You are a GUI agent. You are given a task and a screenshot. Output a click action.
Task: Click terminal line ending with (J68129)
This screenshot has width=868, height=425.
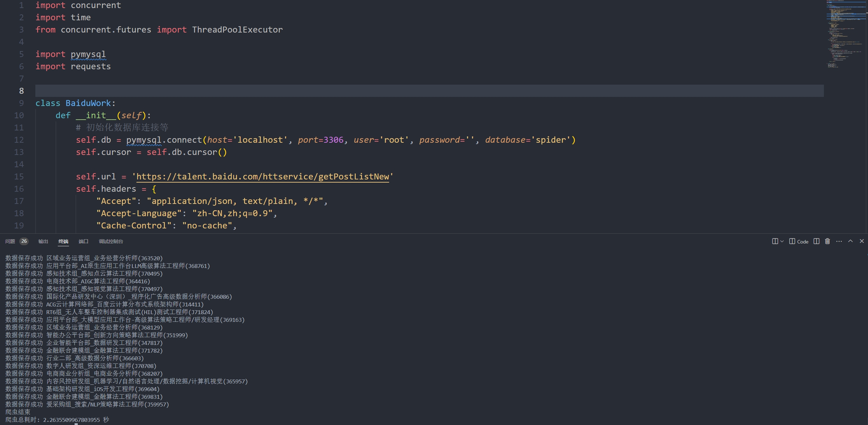coord(84,327)
